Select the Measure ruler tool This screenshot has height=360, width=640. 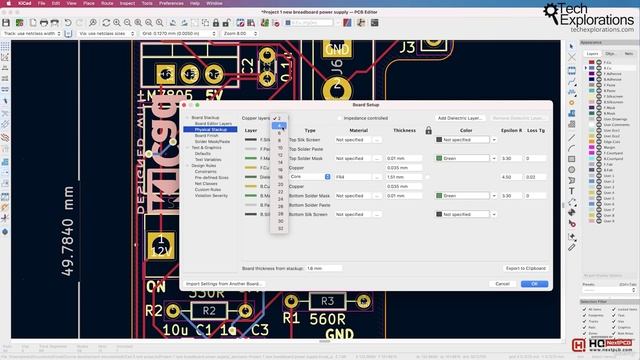(x=571, y=247)
